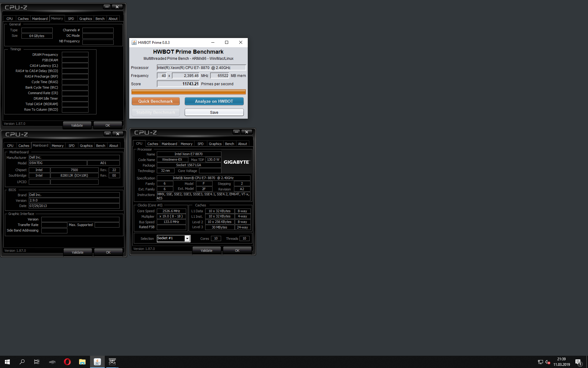This screenshot has width=588, height=368.
Task: Switch to the Java HWBOT taskbar icon
Action: [x=97, y=362]
